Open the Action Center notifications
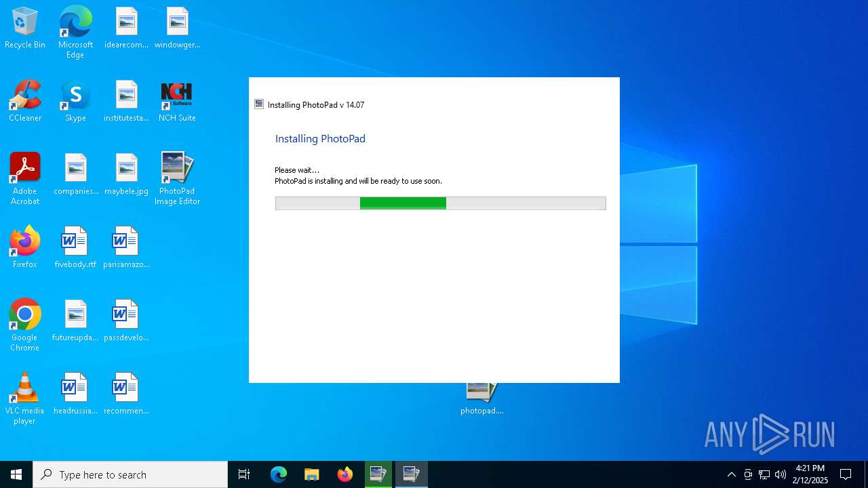The image size is (868, 488). tap(846, 474)
